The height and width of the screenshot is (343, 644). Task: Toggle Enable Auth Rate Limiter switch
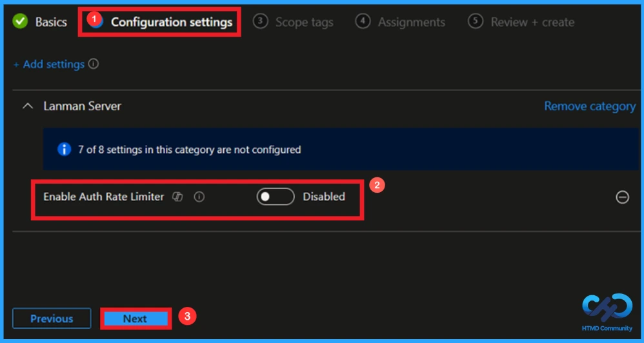pos(276,197)
